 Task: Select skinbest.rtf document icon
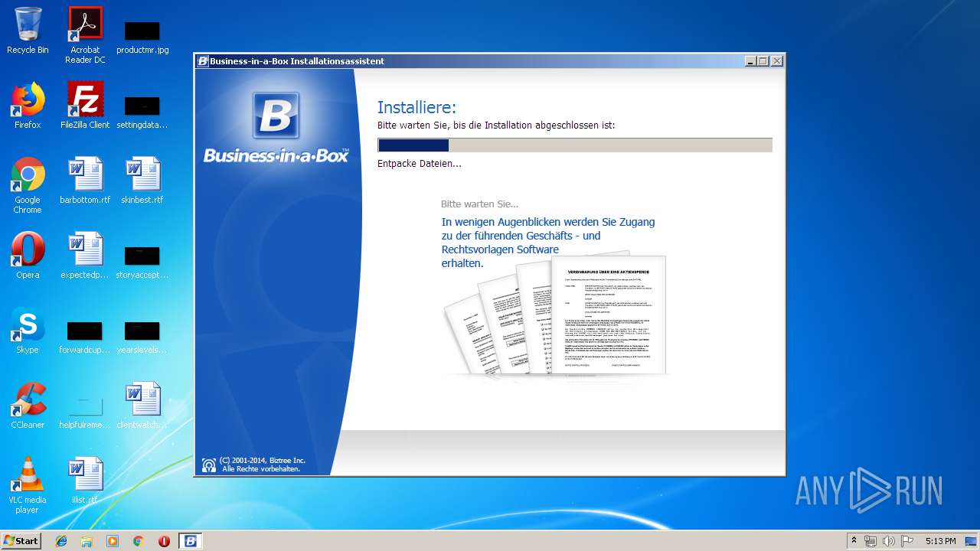click(142, 181)
